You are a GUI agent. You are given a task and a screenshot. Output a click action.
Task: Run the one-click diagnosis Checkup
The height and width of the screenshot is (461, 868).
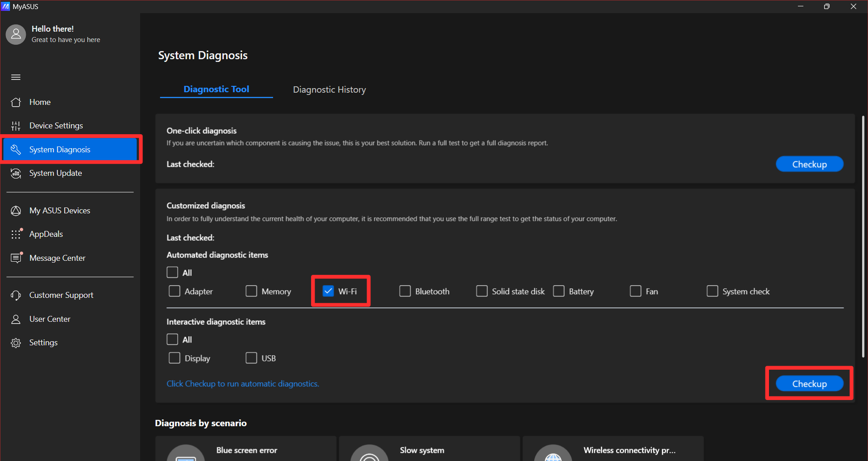coord(809,164)
